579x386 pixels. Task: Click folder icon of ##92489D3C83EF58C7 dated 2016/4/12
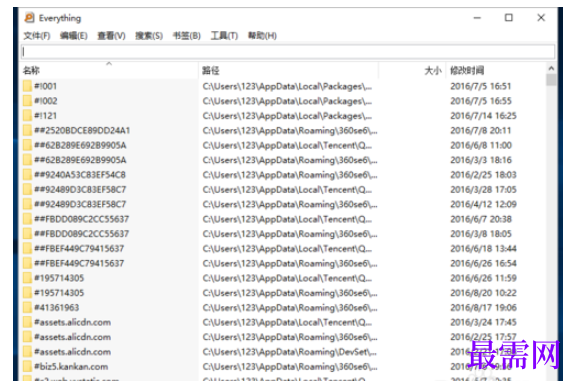click(27, 204)
